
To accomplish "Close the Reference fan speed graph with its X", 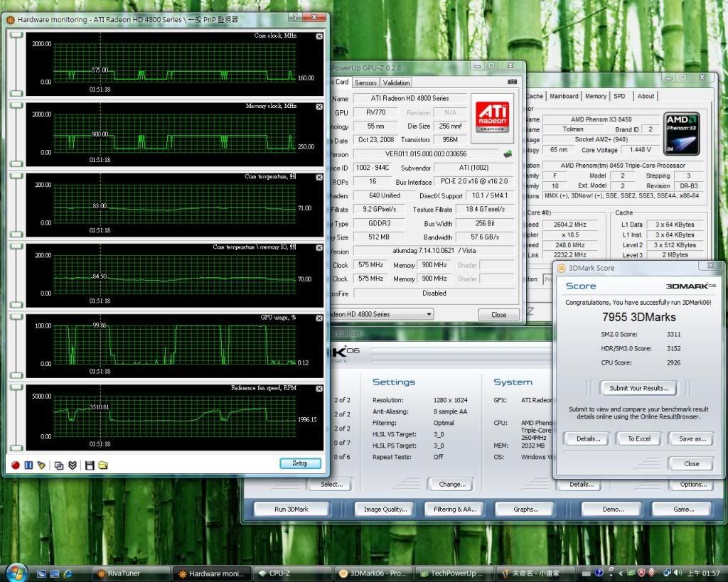I will coord(319,389).
